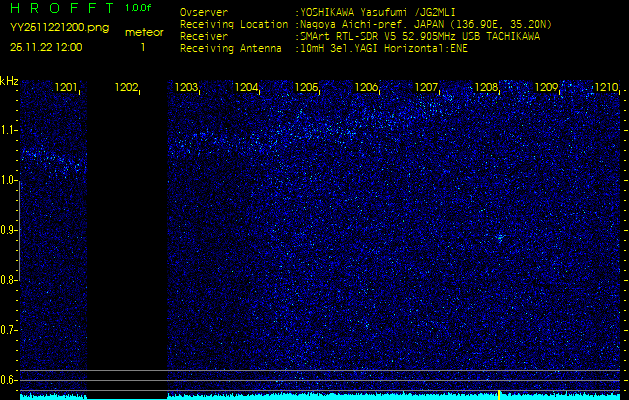This screenshot has width=629, height=400.
Task: Select the 1209 time marker
Action: pyautogui.click(x=546, y=88)
